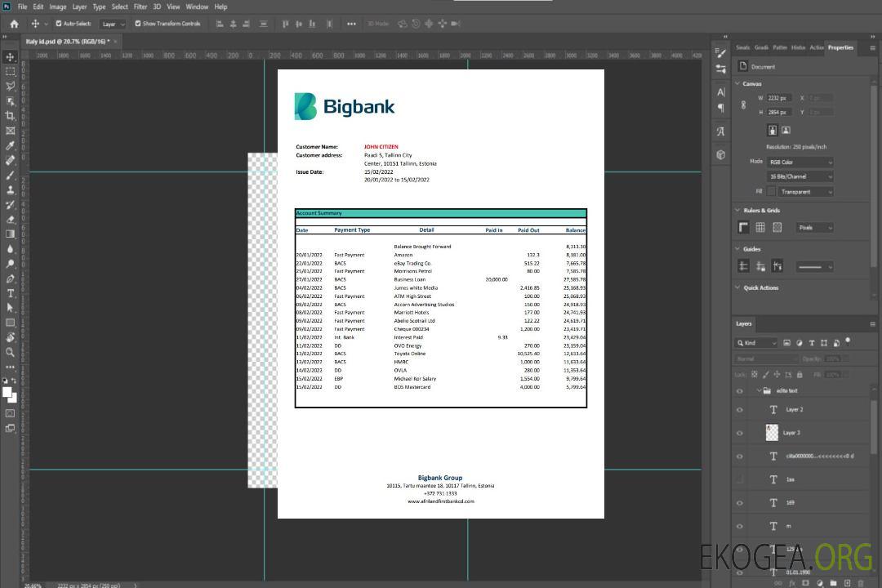
Task: Select the Crop tool
Action: point(10,116)
